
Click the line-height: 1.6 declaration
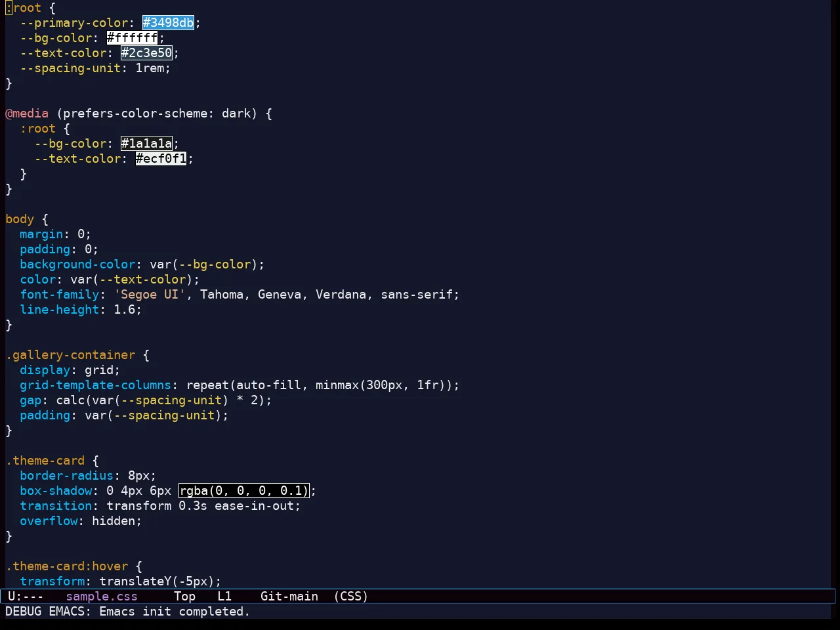[81, 310]
